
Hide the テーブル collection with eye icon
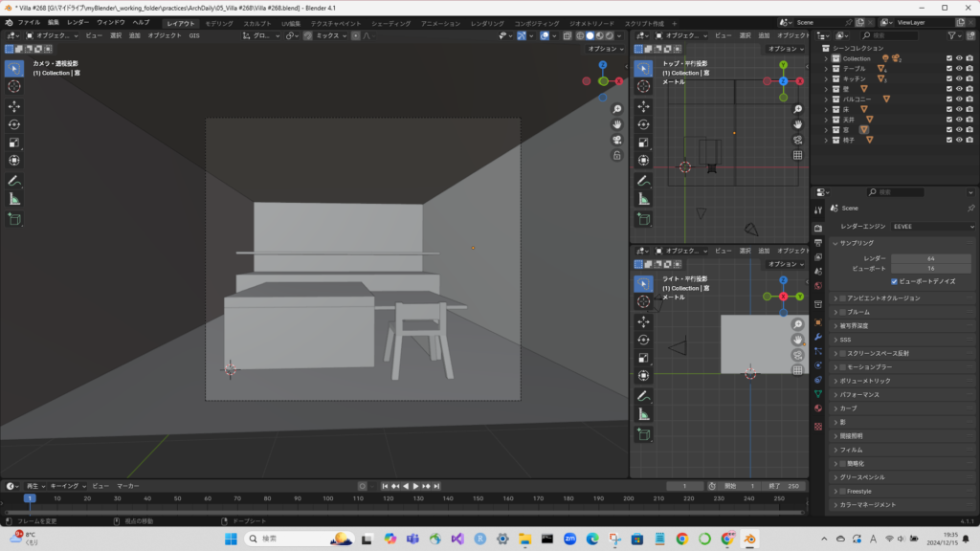pyautogui.click(x=959, y=69)
